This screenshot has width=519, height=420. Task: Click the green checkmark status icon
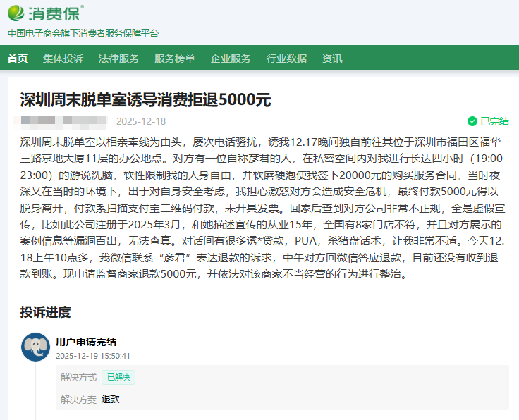coord(472,121)
